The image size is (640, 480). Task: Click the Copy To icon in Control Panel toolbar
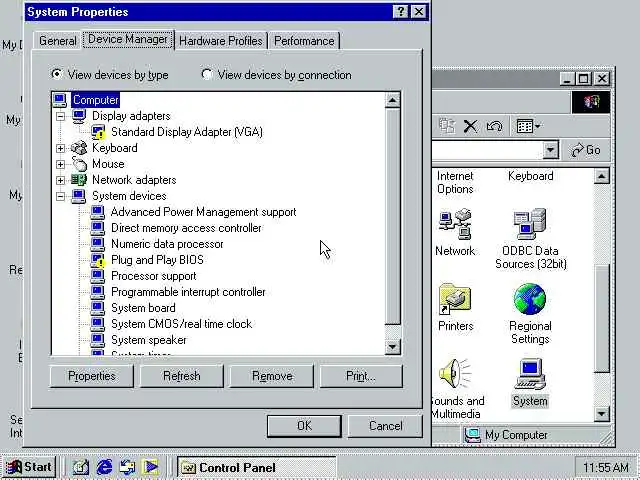point(447,126)
